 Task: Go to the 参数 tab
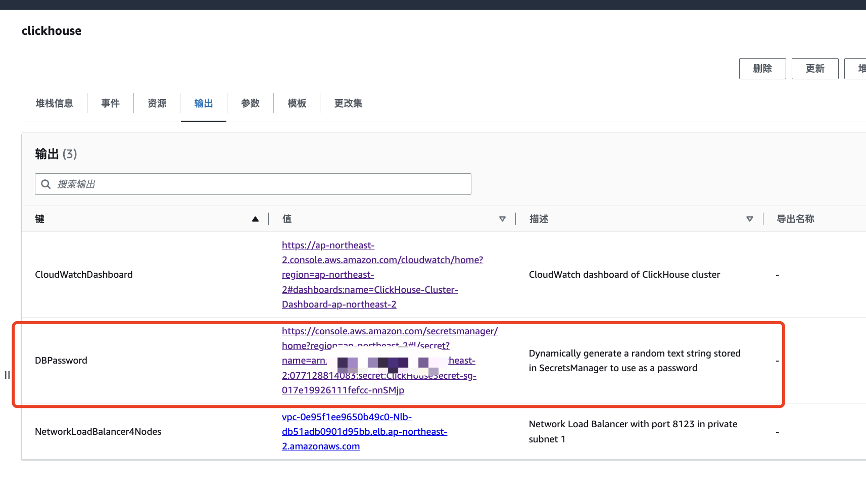250,104
